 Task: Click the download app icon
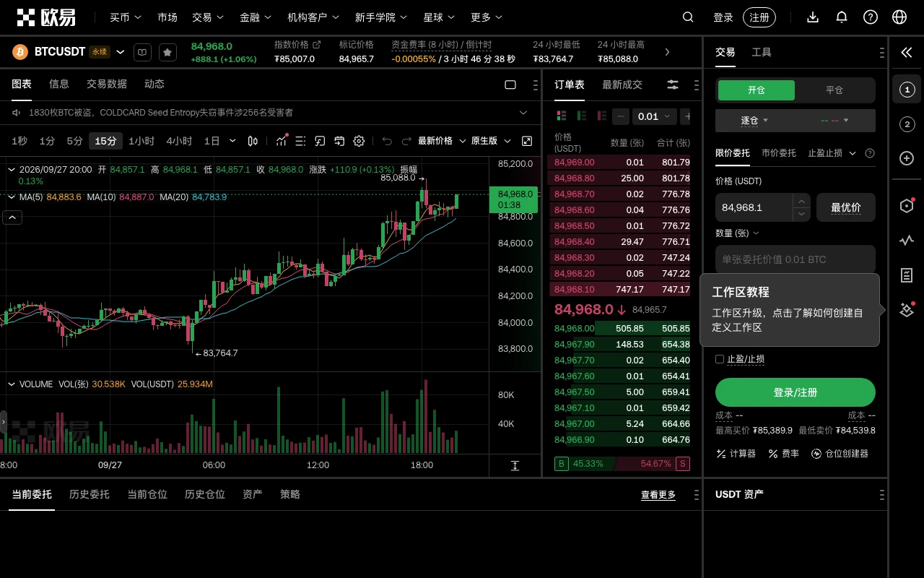point(813,17)
